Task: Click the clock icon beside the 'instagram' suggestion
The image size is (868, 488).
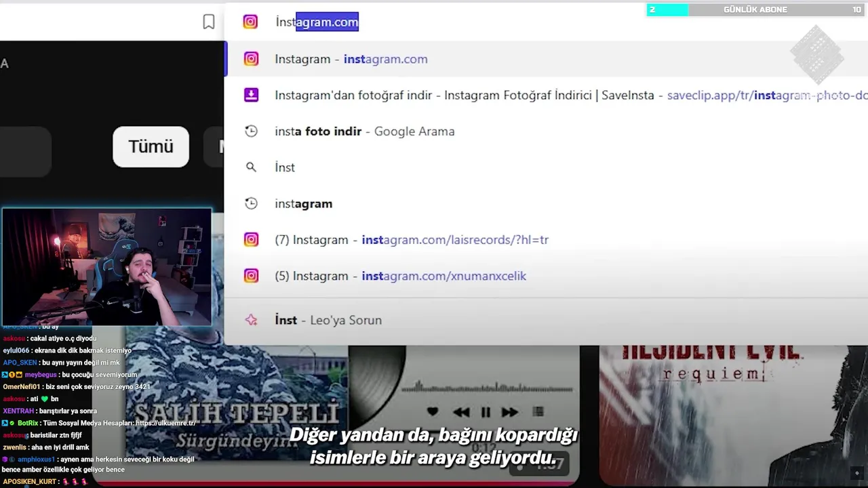Action: coord(251,203)
